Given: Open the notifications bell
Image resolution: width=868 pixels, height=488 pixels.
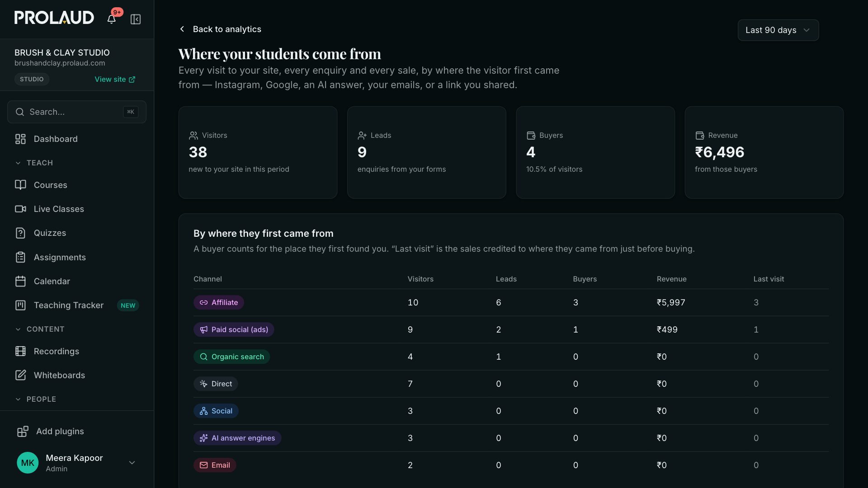Looking at the screenshot, I should coord(111,19).
